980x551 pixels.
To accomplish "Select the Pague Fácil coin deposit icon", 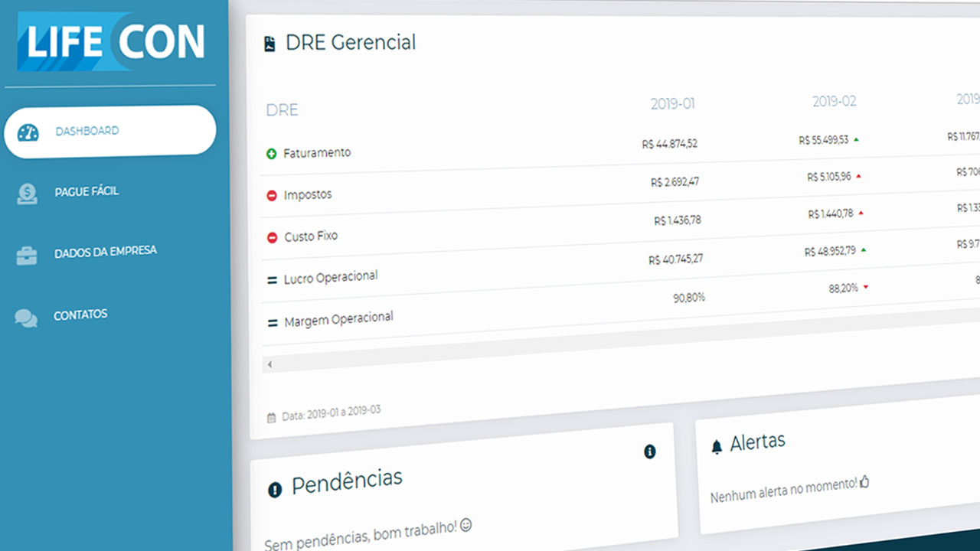I will click(x=26, y=191).
